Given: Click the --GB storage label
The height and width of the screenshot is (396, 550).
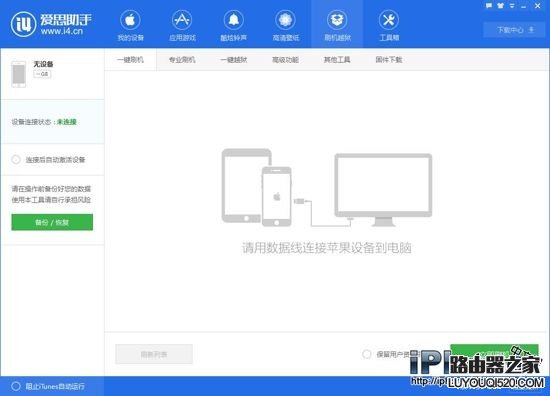Looking at the screenshot, I should click(42, 74).
